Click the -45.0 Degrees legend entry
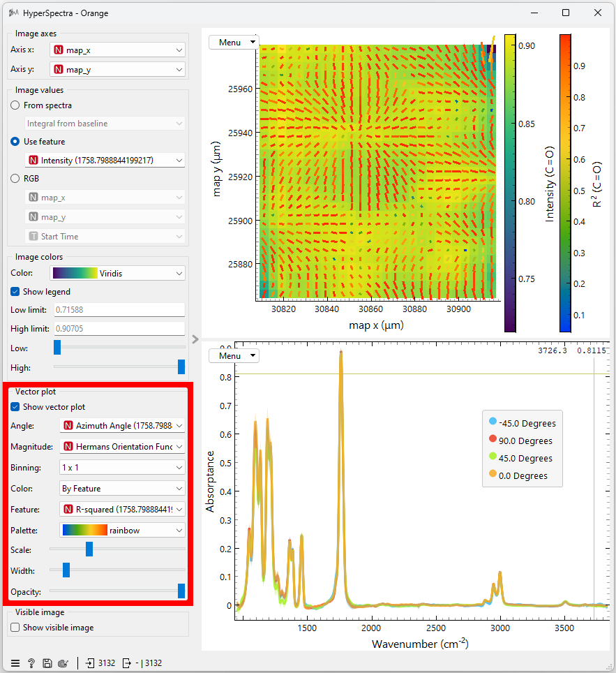616x673 pixels. click(522, 423)
